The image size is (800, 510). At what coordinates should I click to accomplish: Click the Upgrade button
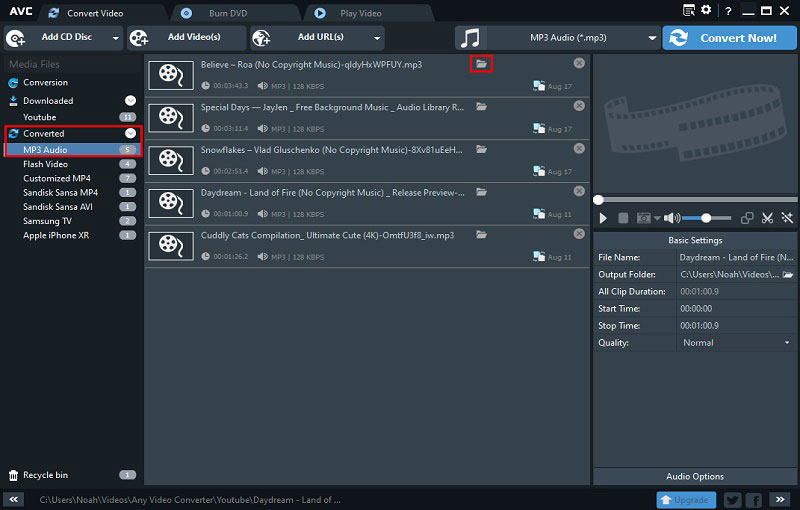pyautogui.click(x=686, y=500)
